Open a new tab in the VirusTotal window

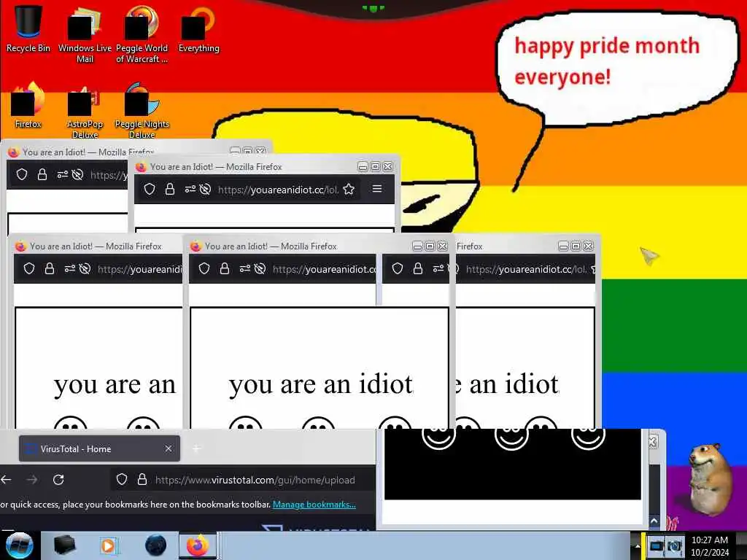pos(196,448)
